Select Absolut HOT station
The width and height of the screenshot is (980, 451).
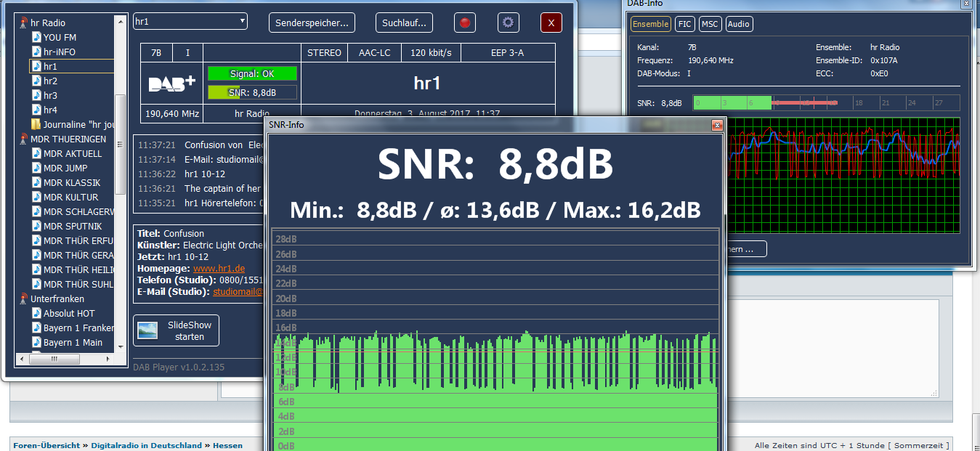pyautogui.click(x=69, y=313)
